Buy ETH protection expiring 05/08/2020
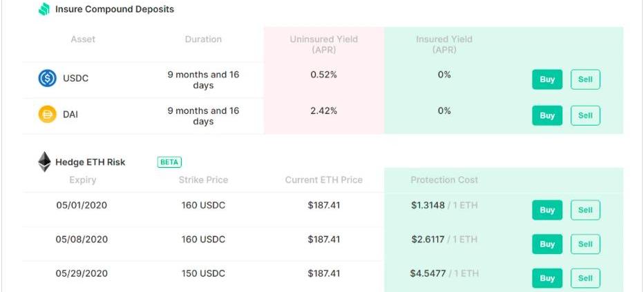 [547, 244]
